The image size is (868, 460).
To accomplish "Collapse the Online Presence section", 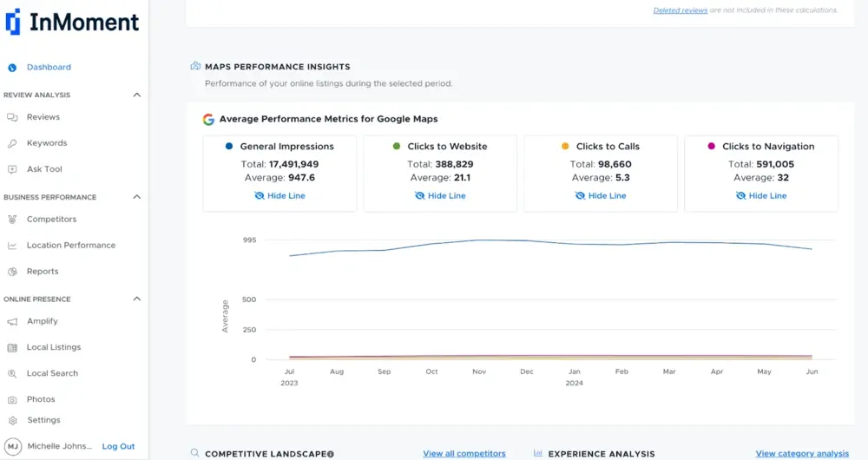I will (x=136, y=299).
